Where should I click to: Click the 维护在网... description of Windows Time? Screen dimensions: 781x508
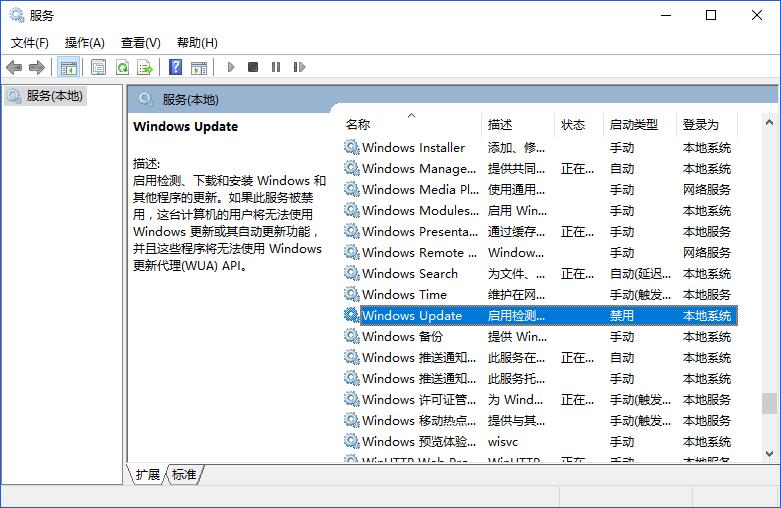pyautogui.click(x=517, y=294)
